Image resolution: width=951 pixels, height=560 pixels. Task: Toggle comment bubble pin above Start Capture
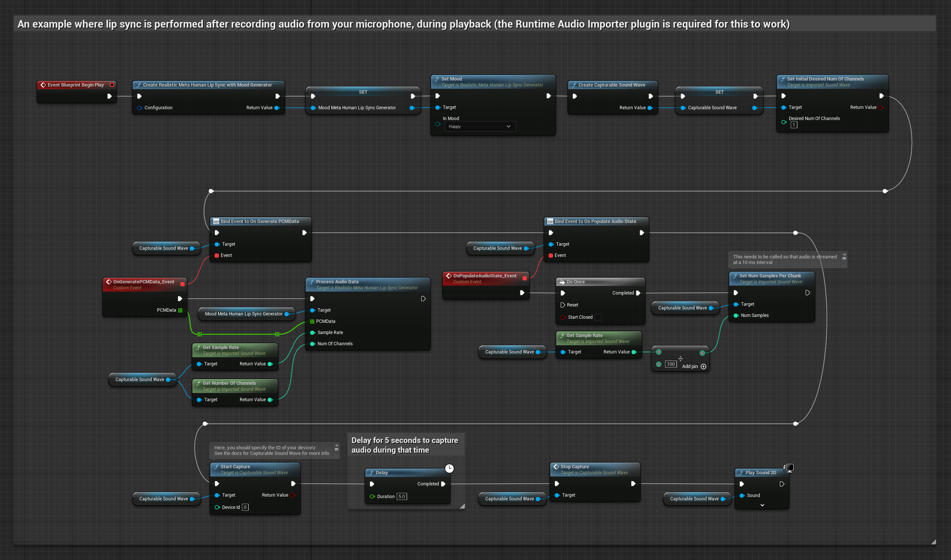point(337,446)
